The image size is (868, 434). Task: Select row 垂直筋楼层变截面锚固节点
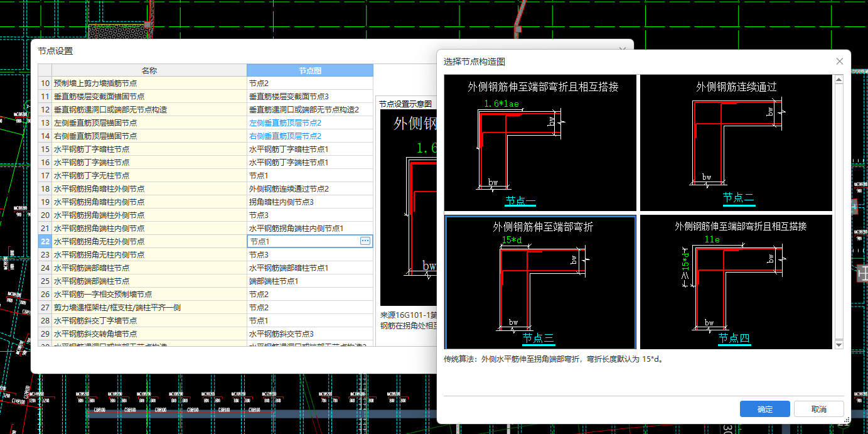(x=149, y=96)
